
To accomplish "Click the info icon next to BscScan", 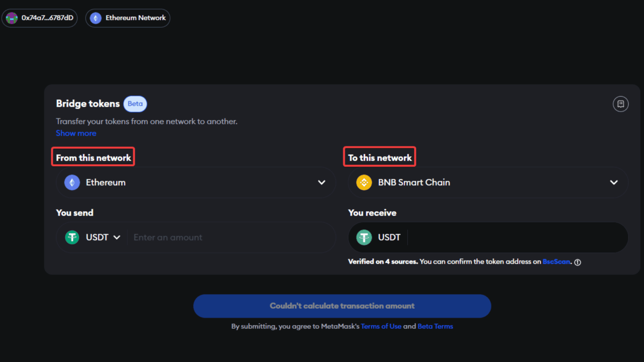I will coord(577,262).
